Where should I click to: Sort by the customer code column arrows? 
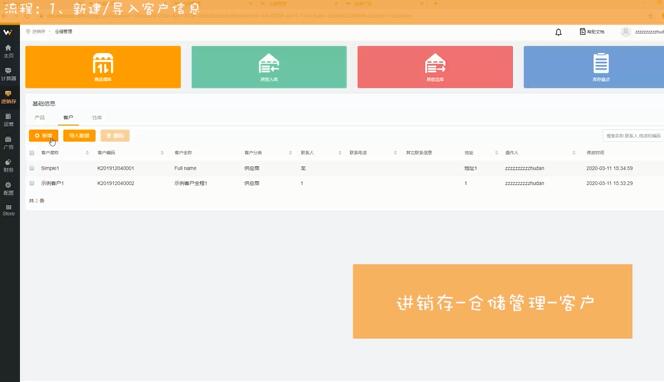coord(162,152)
